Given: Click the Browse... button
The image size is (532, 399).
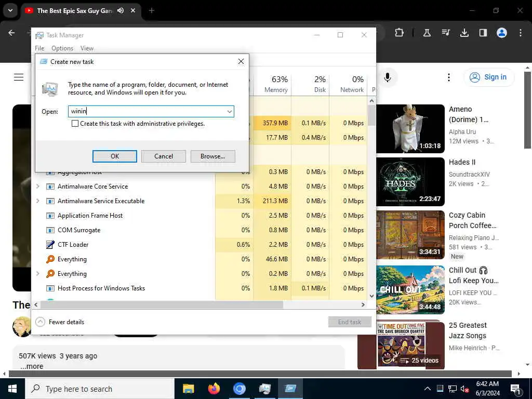Looking at the screenshot, I should (212, 156).
